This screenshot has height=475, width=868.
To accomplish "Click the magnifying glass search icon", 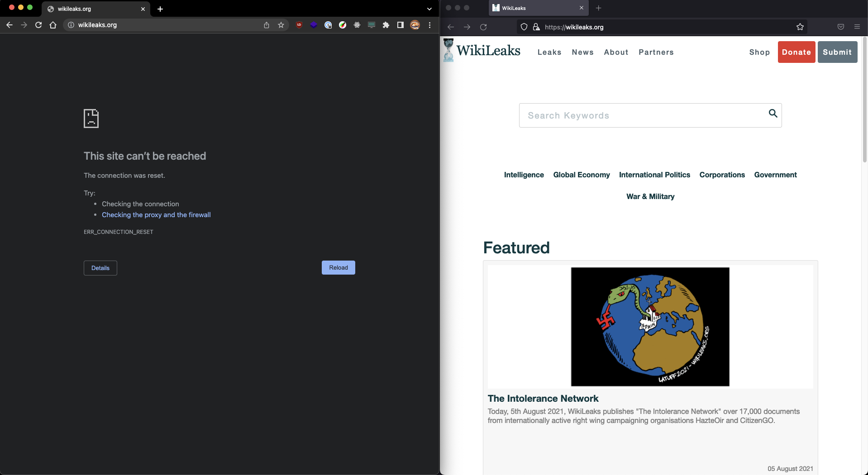I will pyautogui.click(x=773, y=113).
